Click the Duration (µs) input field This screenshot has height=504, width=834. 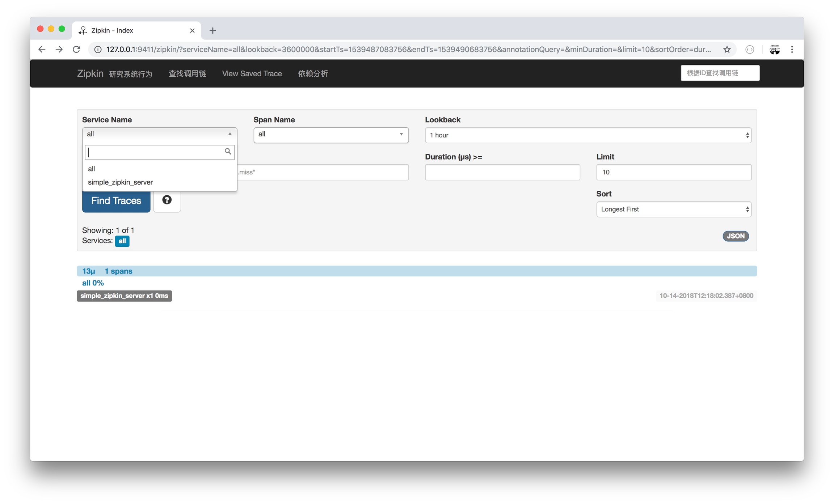point(502,172)
